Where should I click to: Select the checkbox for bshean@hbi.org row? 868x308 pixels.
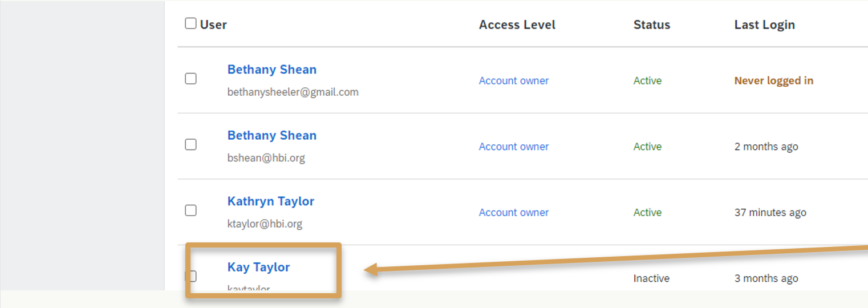pos(190,145)
